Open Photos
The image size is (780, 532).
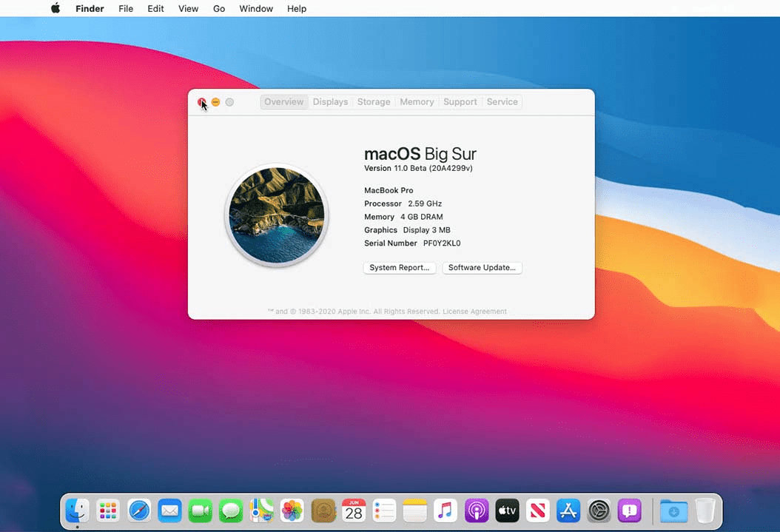(292, 511)
